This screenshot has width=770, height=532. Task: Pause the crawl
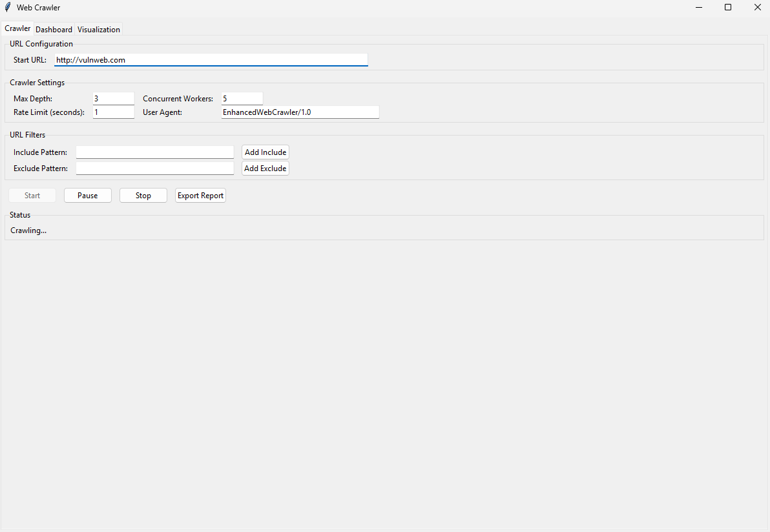point(88,196)
